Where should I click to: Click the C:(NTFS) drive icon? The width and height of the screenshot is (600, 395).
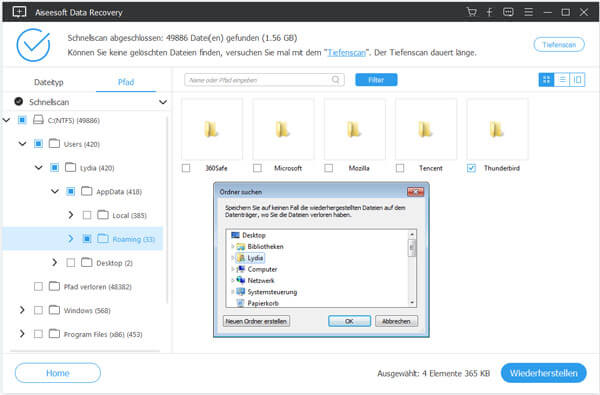tap(38, 120)
